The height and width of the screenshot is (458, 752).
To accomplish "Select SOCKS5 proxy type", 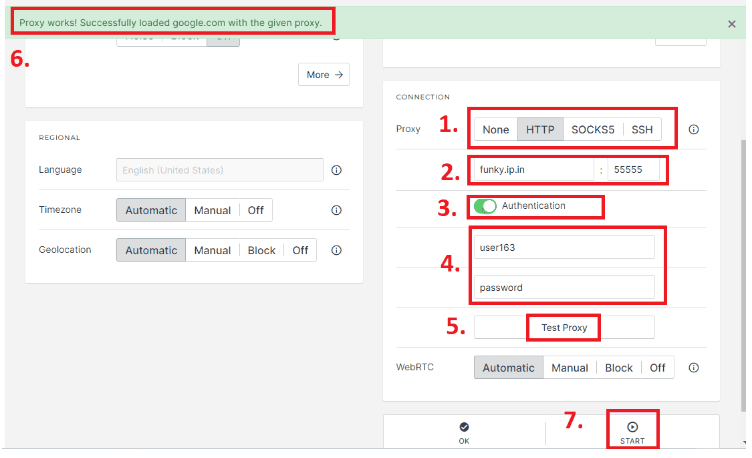I will tap(593, 130).
